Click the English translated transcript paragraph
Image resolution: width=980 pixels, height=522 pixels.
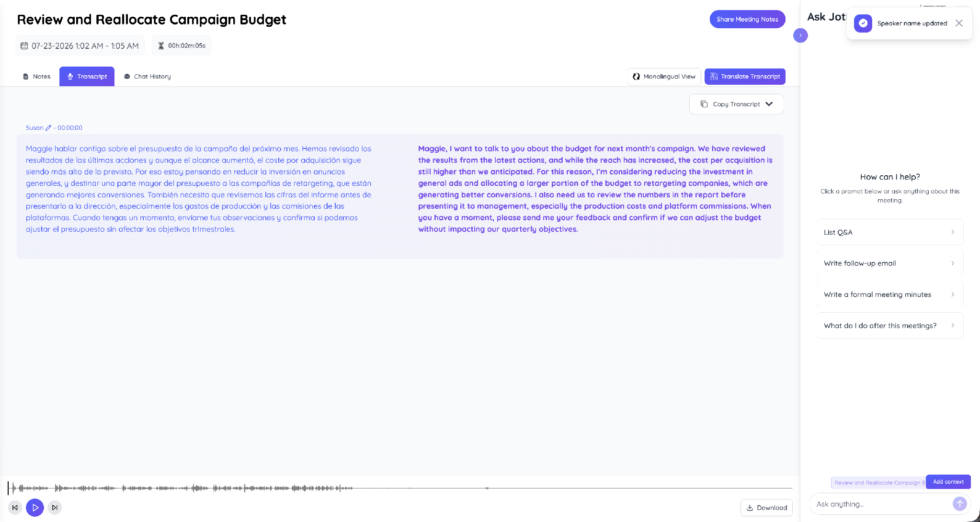coord(595,189)
